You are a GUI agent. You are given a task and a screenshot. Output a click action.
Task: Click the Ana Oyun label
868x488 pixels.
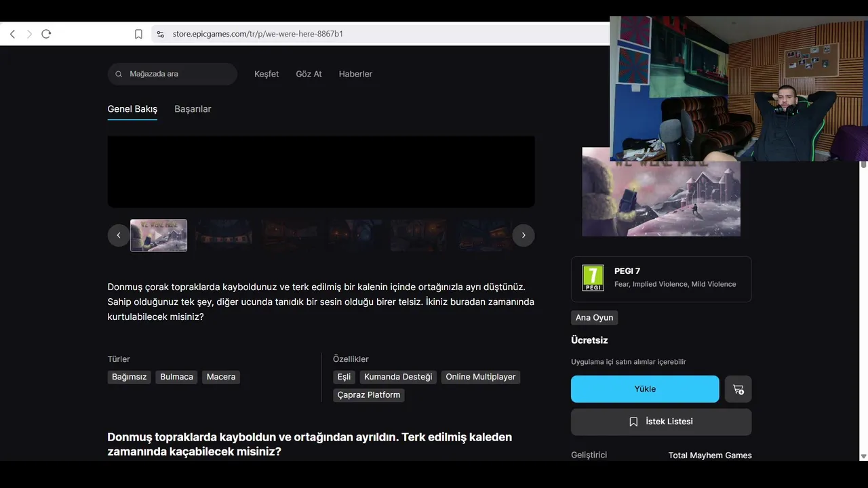click(x=594, y=317)
